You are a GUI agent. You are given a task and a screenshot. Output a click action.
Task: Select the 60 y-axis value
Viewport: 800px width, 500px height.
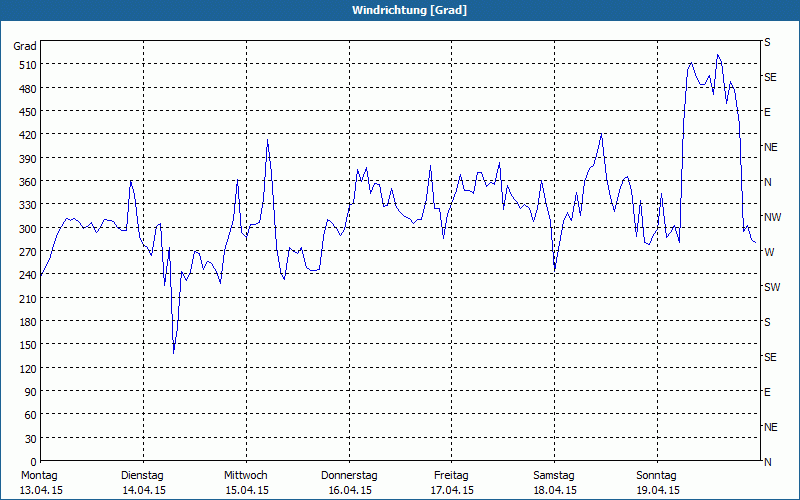click(x=31, y=415)
